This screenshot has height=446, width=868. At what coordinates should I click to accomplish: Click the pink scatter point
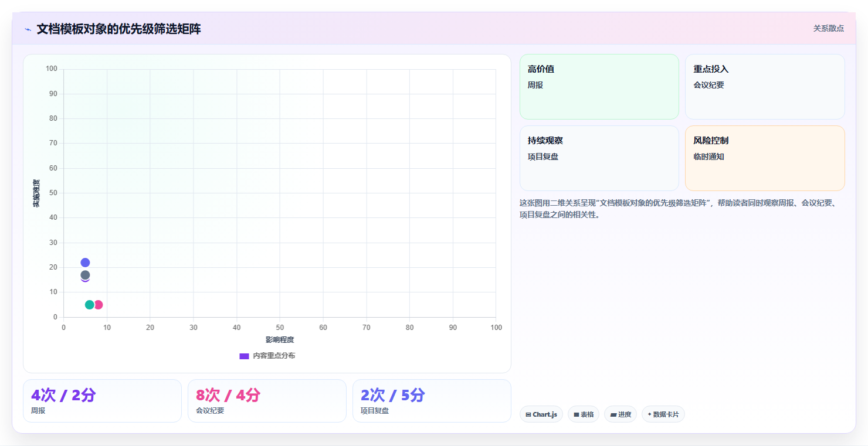[99, 305]
